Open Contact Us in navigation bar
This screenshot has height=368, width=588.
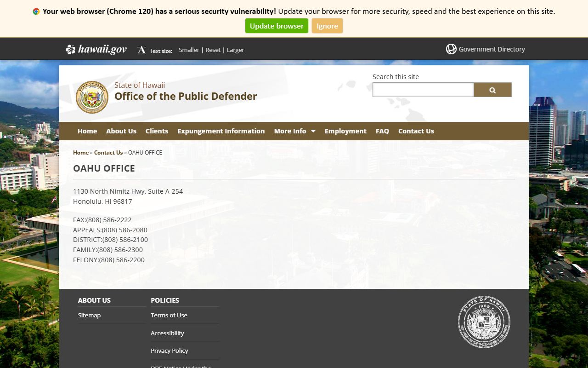coord(416,131)
